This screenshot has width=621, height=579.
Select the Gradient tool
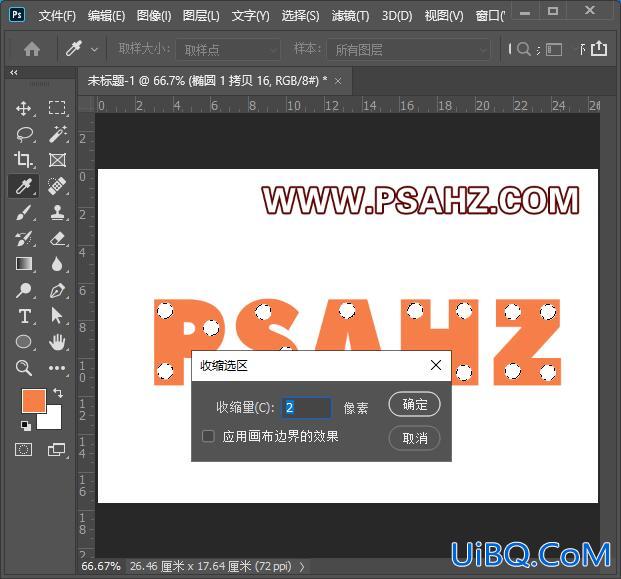pyautogui.click(x=24, y=264)
